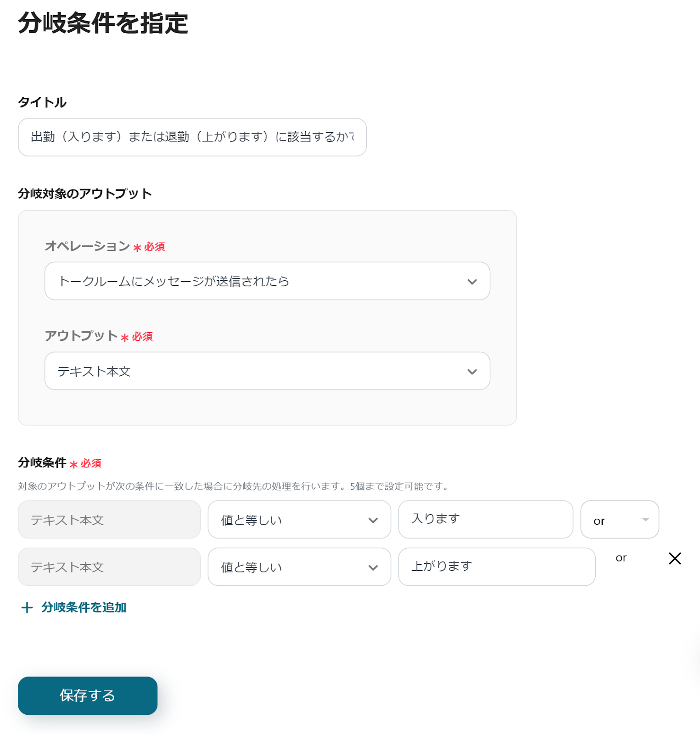700x734 pixels.
Task: Click the small arrow in the or selector
Action: click(x=645, y=520)
